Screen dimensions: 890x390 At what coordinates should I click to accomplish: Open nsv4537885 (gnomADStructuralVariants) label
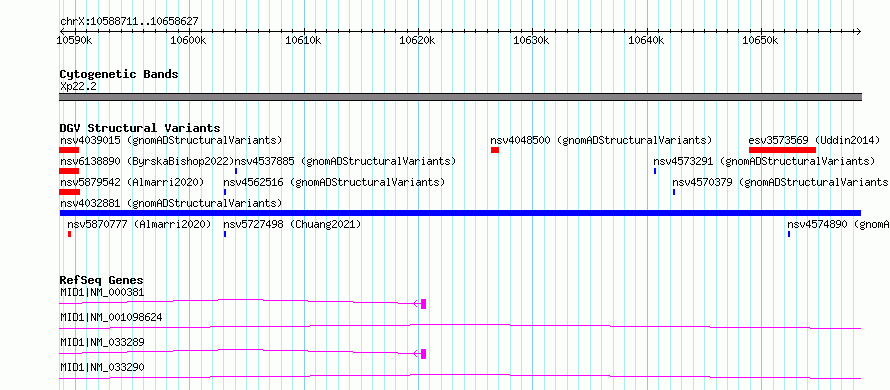click(345, 161)
